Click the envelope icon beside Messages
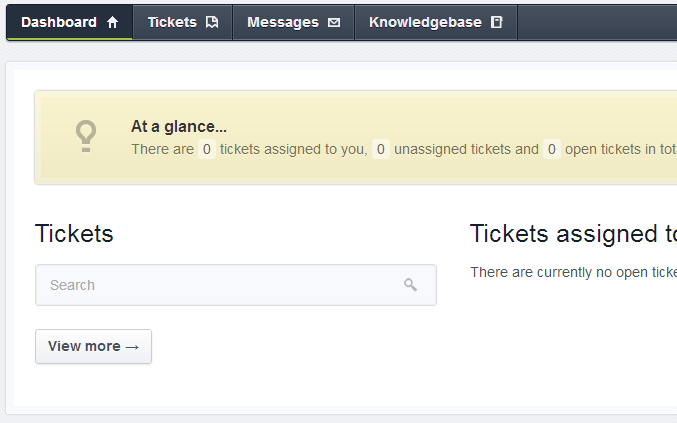Screen dimensions: 677x423 pos(334,22)
